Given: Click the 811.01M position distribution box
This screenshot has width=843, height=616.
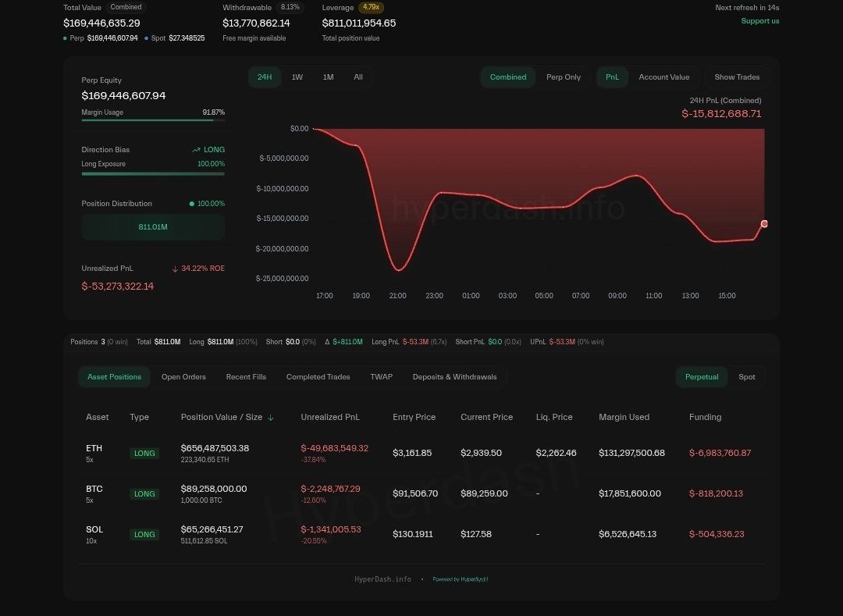Looking at the screenshot, I should (153, 226).
